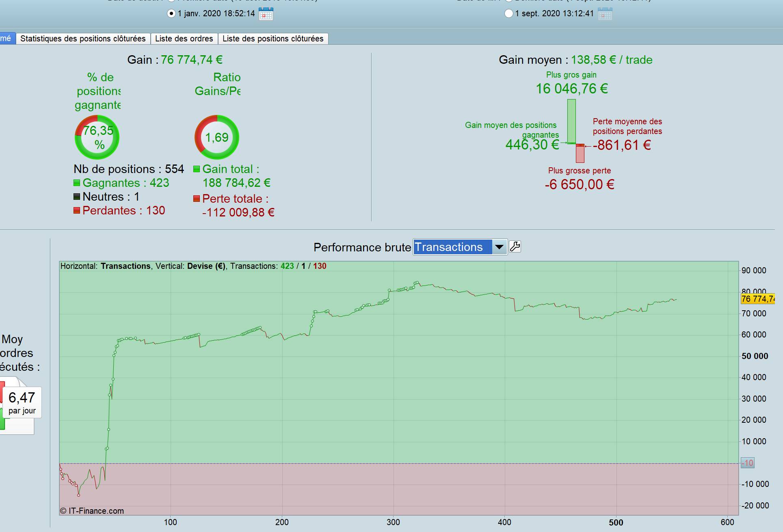Image resolution: width=783 pixels, height=532 pixels.
Task: Open Liste des positions clôturées tab
Action: pyautogui.click(x=273, y=39)
